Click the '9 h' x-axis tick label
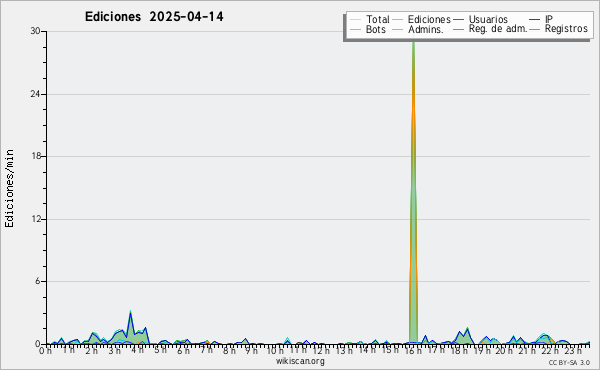This screenshot has height=370, width=600. [x=251, y=350]
